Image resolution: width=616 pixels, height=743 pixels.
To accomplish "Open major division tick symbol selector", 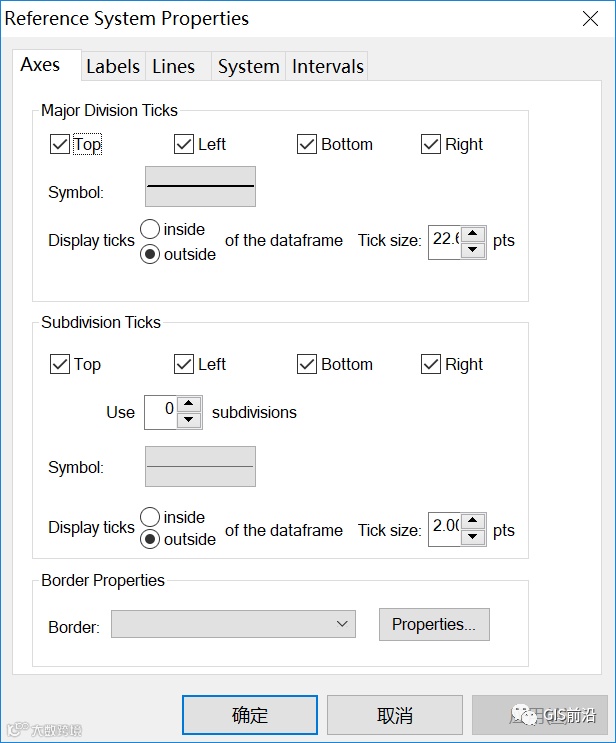I will [x=200, y=186].
